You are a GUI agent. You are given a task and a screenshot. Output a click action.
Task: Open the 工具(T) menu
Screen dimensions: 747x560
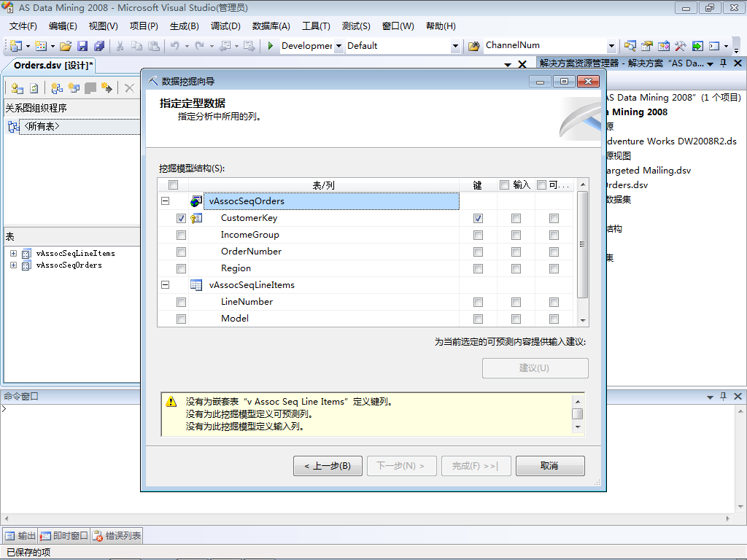tap(316, 26)
